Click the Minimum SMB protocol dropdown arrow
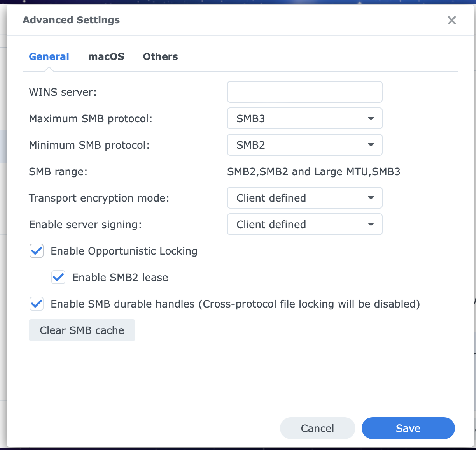Viewport: 476px width, 450px height. 371,145
